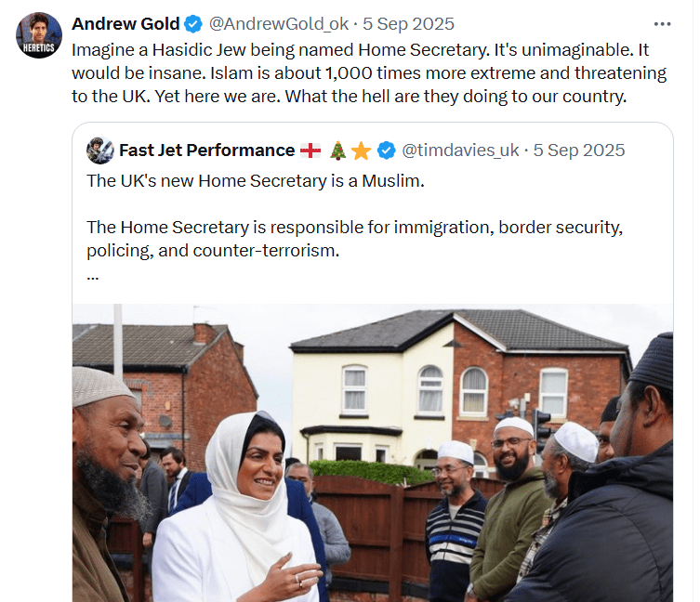
Task: Open the @timdavies_uk handle
Action: pos(460,150)
